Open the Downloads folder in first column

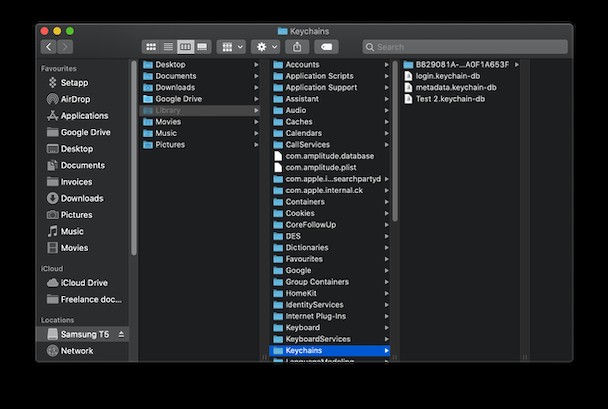tap(175, 88)
